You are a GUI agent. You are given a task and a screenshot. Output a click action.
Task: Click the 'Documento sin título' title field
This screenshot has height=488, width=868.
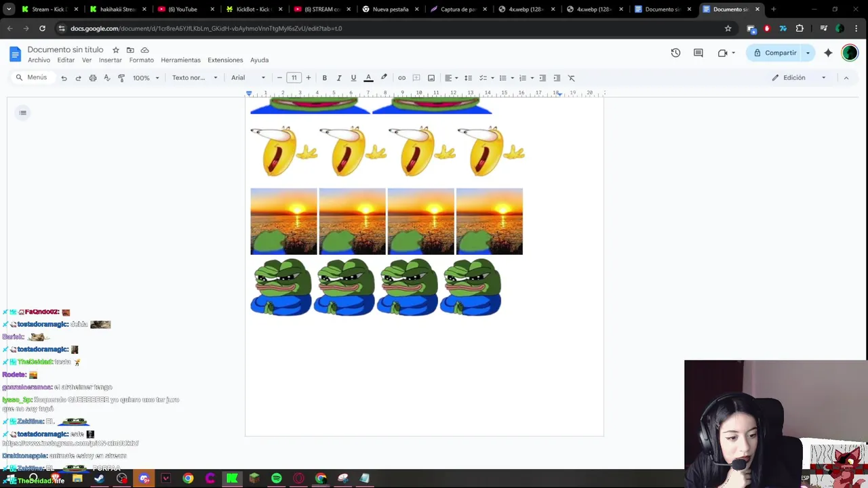click(x=65, y=50)
